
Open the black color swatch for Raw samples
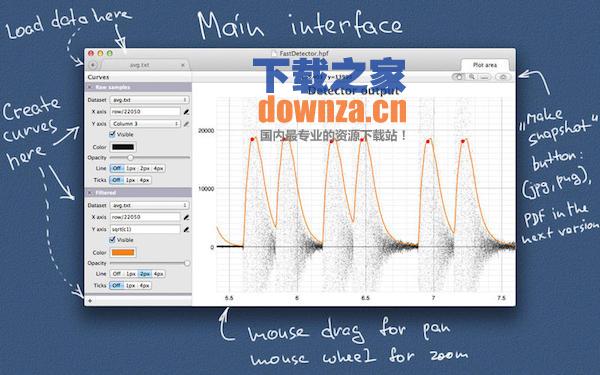(x=123, y=147)
